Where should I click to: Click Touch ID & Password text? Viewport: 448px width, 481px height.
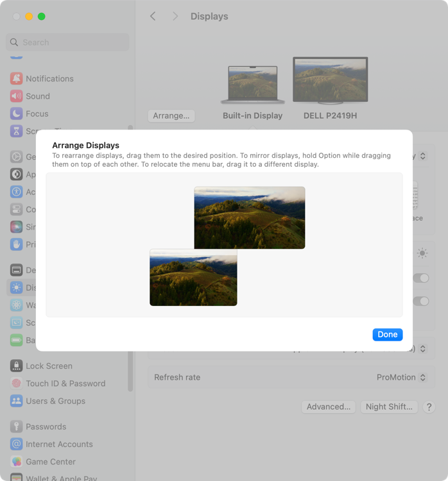coord(65,383)
